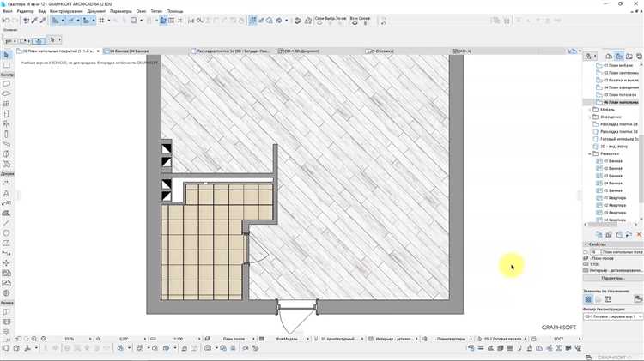Collapse the Развертки folder in the navigator
Screen dimensions: 644x361
point(590,153)
